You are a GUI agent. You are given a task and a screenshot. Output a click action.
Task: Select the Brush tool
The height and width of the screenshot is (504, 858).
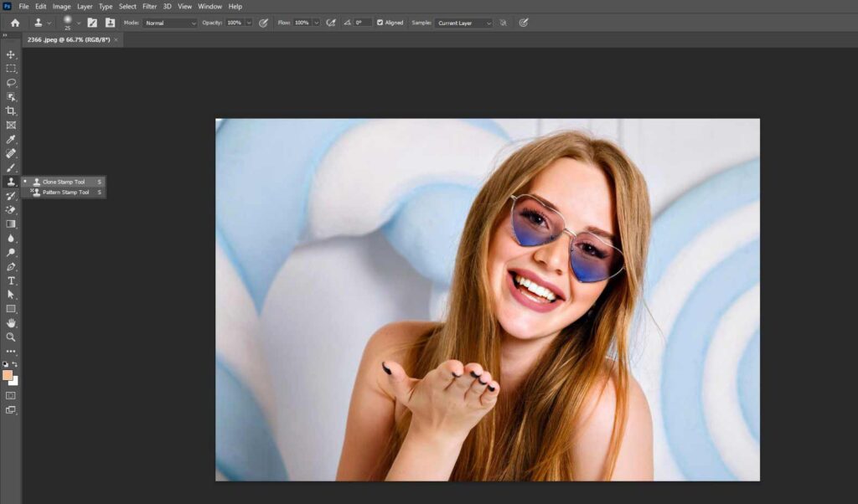tap(10, 167)
